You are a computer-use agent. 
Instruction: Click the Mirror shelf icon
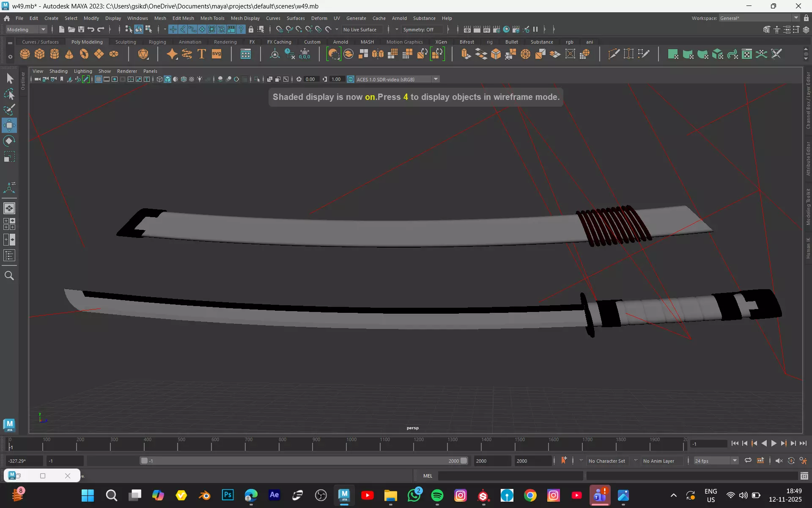pos(378,54)
